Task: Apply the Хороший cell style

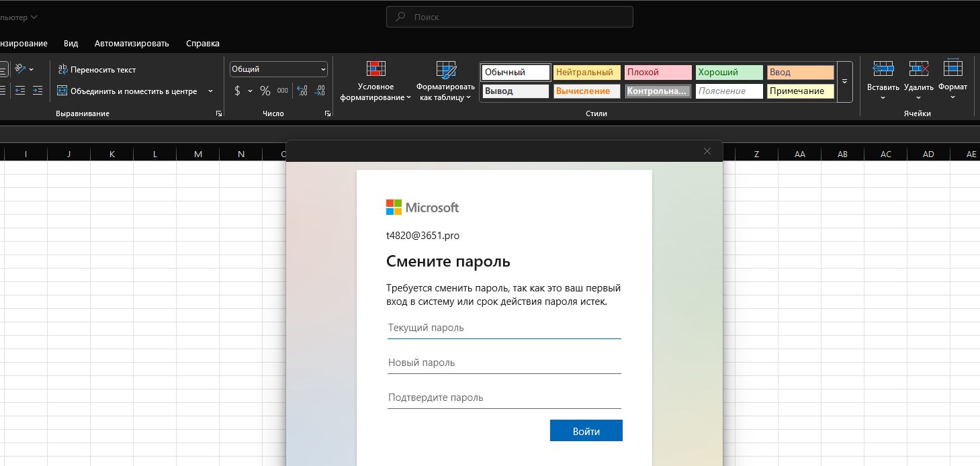Action: tap(729, 73)
